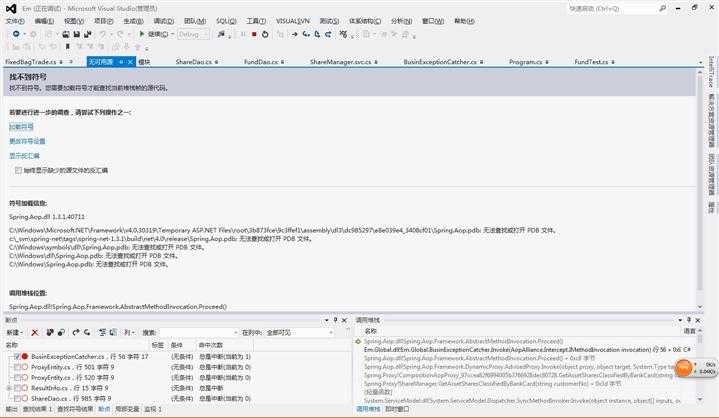This screenshot has height=418, width=719.
Task: Click the Call Stack scroll down arrow
Action: point(700,399)
